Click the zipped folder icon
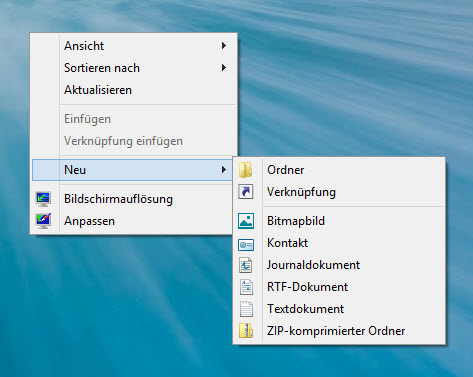Viewport: 473px width, 377px height. pos(246,331)
